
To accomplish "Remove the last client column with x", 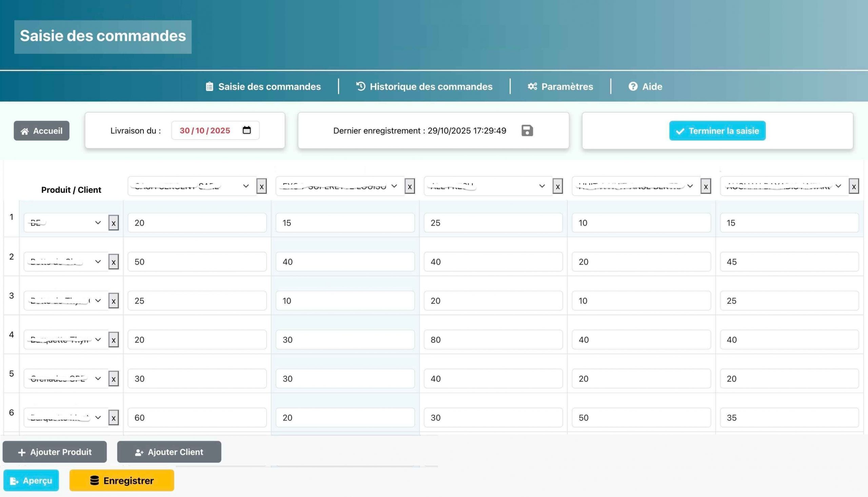I will (853, 186).
